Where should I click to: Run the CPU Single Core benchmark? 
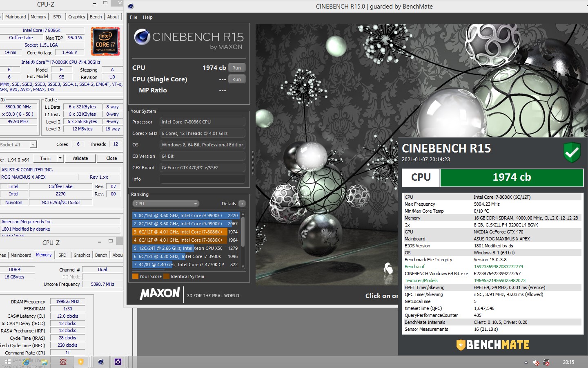pos(237,79)
